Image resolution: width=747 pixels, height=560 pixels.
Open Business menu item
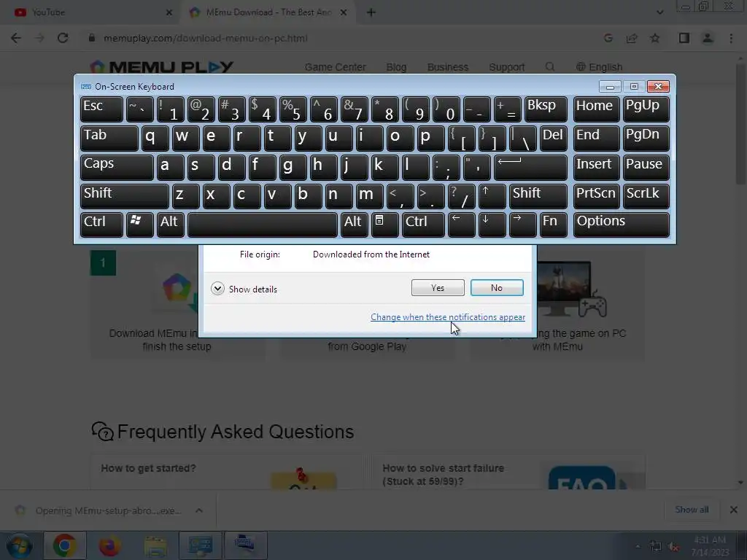click(448, 67)
